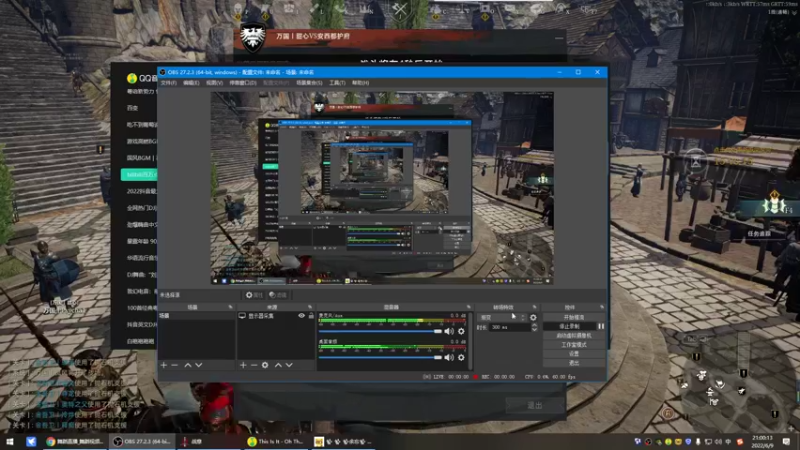Open the source Filters button above the docks

(x=278, y=295)
